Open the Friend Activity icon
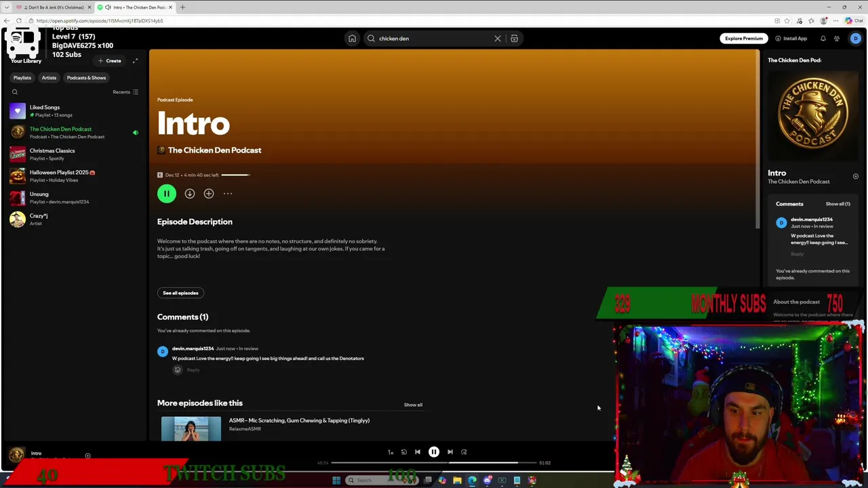The height and width of the screenshot is (488, 868). (837, 39)
